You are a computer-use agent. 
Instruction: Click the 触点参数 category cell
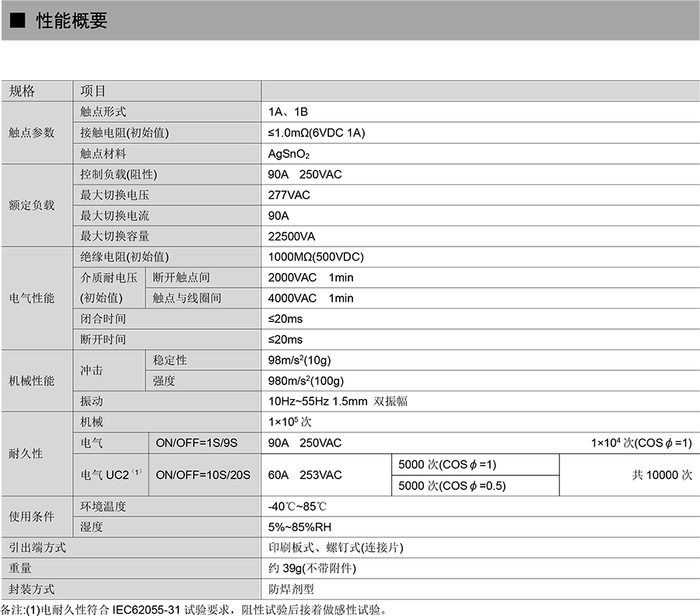(32, 133)
